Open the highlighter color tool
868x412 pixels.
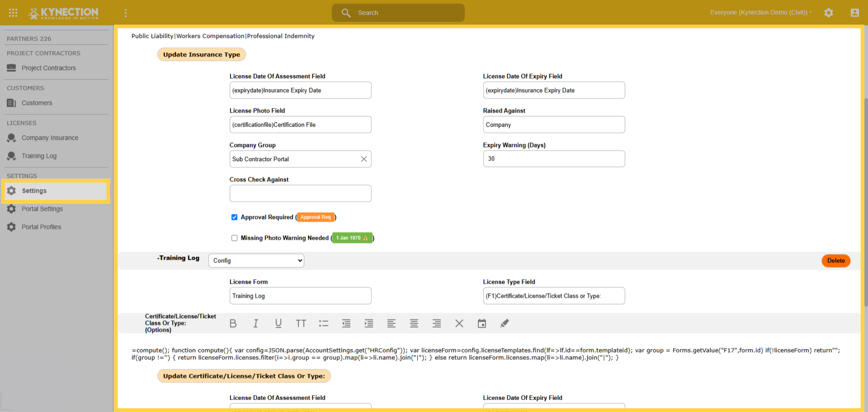tap(505, 323)
